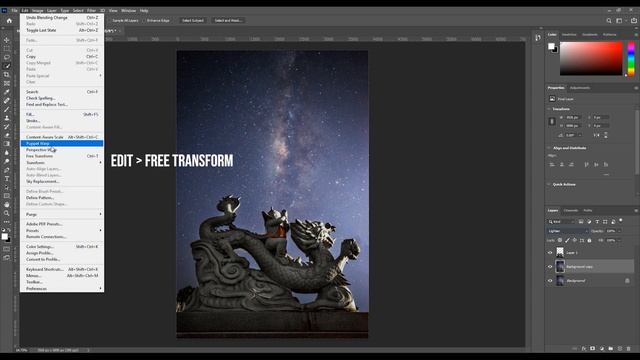Select the History Brush tool
This screenshot has height=360, width=640.
coord(7,127)
